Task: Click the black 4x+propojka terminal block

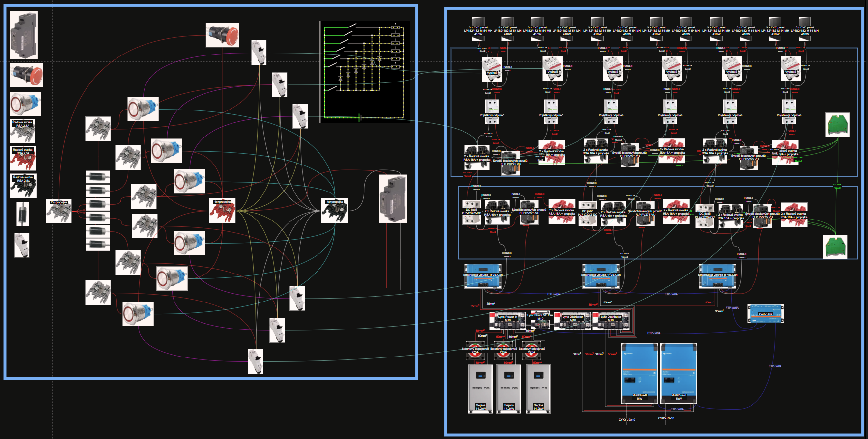Action: click(335, 211)
